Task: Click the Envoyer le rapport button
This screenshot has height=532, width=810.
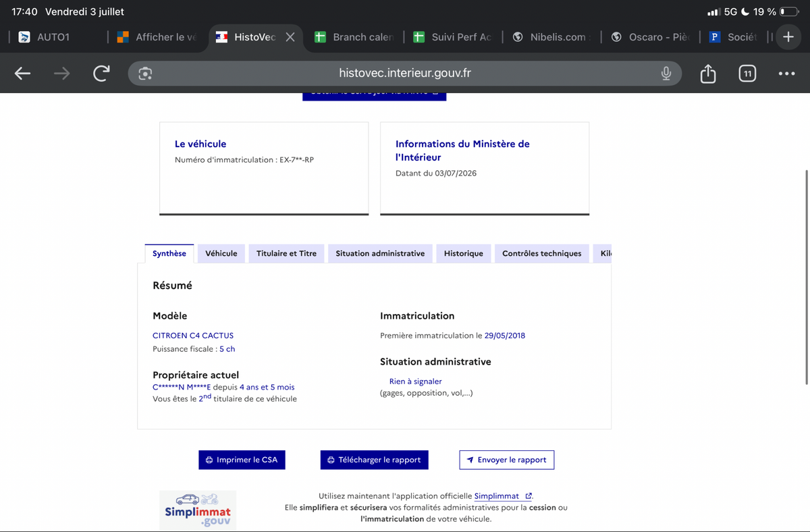Action: pyautogui.click(x=506, y=460)
